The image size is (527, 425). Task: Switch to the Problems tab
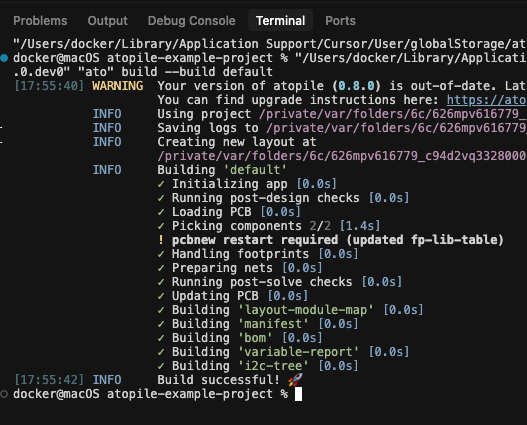coord(40,21)
